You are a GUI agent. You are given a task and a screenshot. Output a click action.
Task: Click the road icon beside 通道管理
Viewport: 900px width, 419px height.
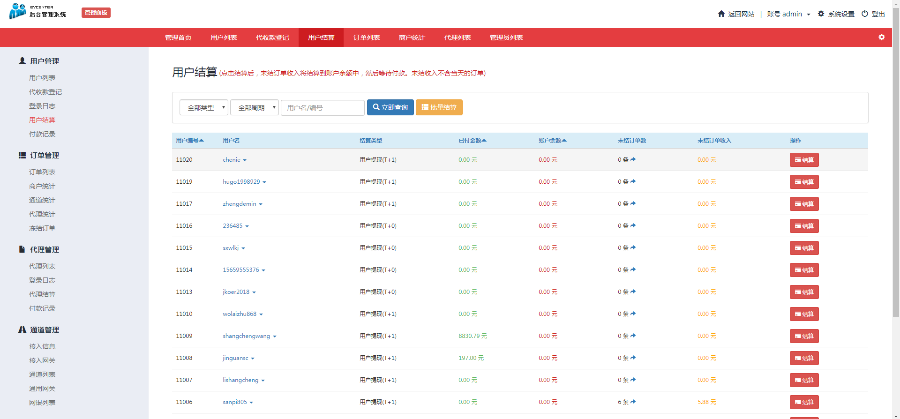22,330
